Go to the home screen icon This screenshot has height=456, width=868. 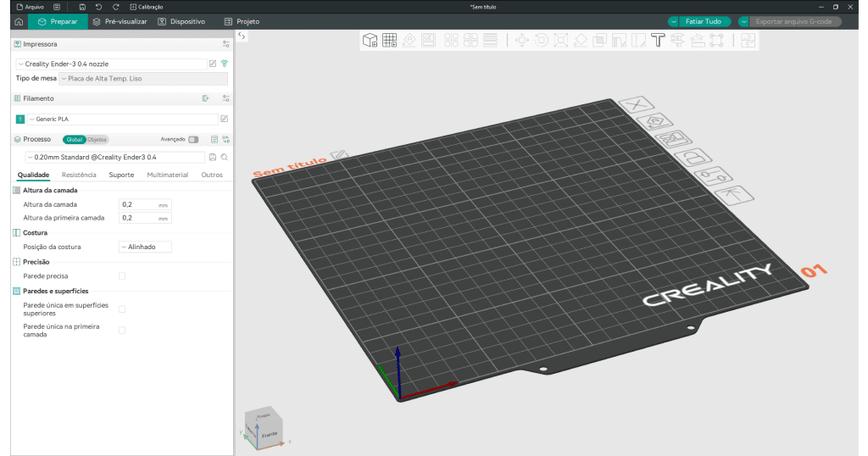(19, 21)
